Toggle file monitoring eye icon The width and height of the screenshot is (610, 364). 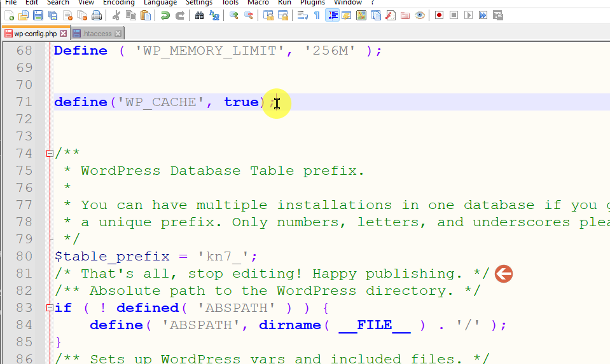(419, 15)
